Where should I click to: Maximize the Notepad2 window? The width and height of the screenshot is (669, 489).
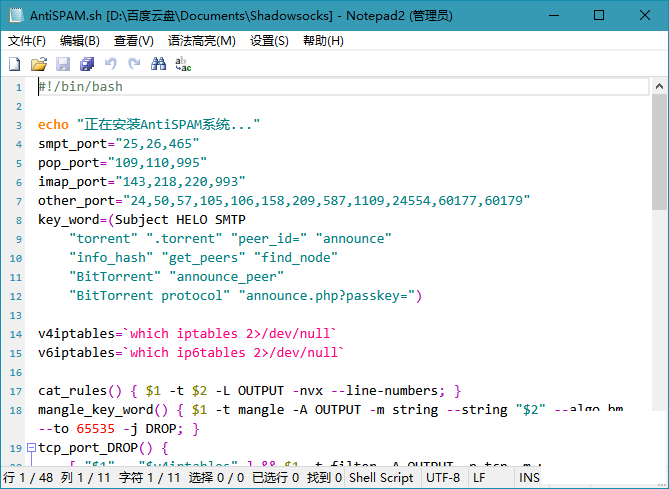[599, 15]
